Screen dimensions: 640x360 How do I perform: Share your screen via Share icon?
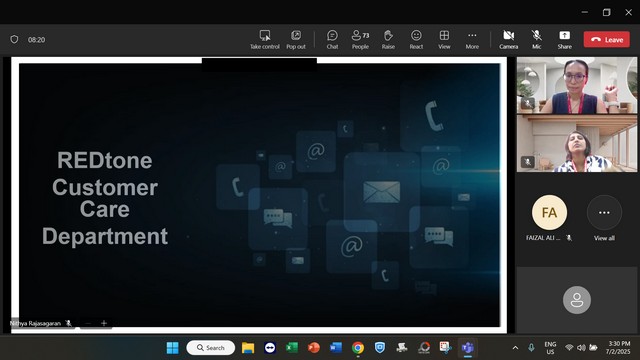pyautogui.click(x=564, y=40)
